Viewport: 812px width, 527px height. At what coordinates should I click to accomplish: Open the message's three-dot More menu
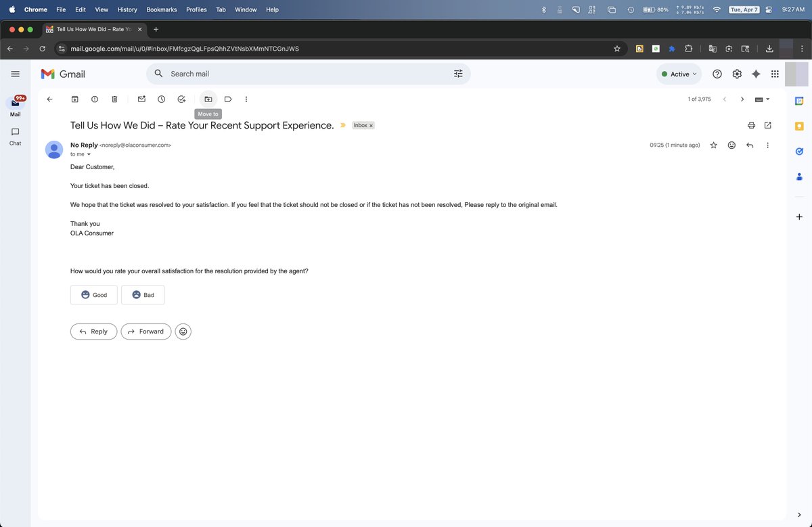[767, 145]
